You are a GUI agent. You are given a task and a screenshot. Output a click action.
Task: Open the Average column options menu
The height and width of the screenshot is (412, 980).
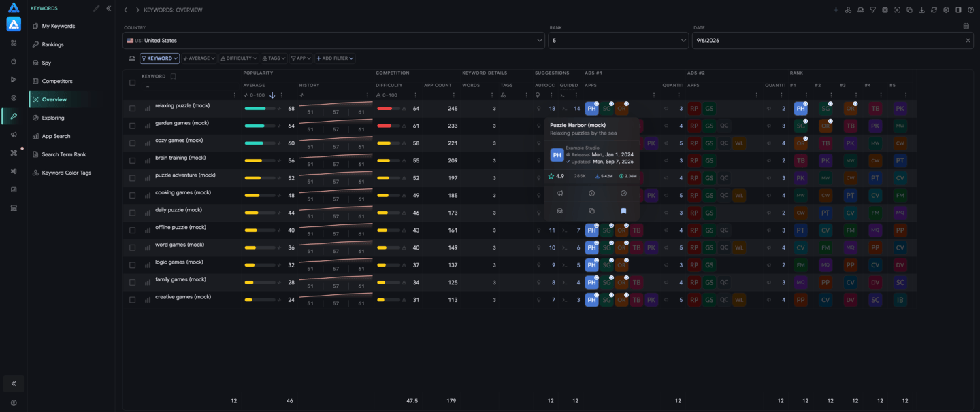(282, 95)
